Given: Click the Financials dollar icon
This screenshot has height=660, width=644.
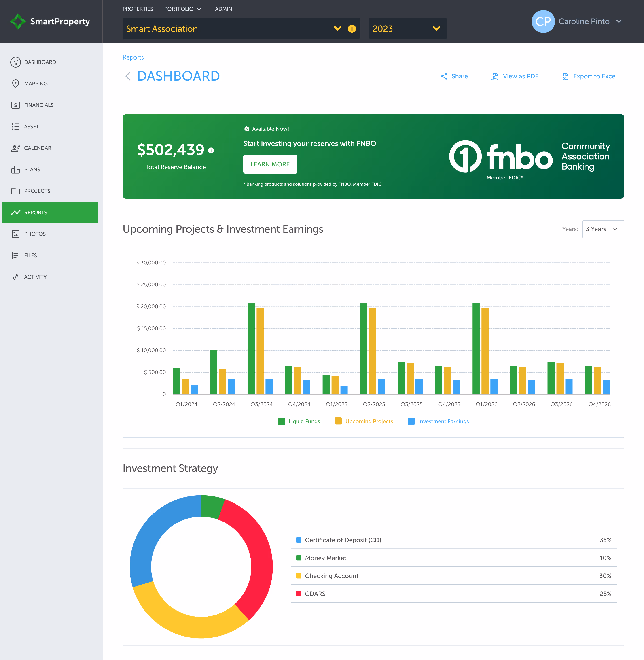Looking at the screenshot, I should 16,105.
